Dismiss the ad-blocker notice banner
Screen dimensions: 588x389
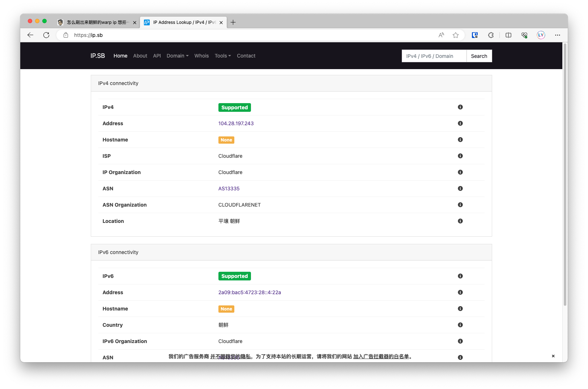(553, 356)
